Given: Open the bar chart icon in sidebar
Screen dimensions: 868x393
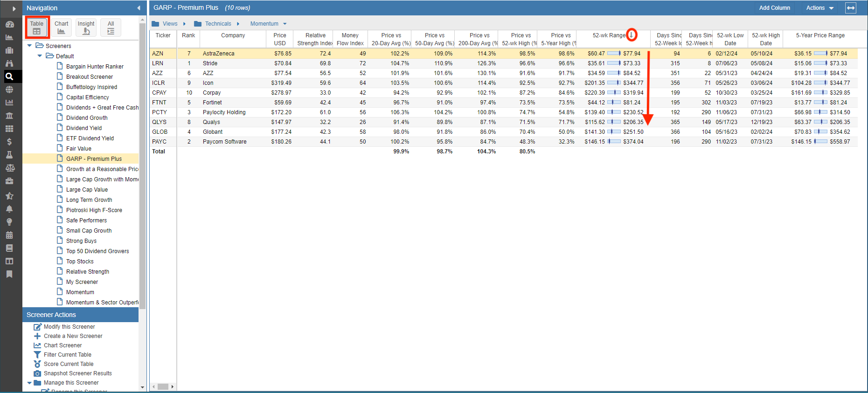Looking at the screenshot, I should tap(9, 103).
